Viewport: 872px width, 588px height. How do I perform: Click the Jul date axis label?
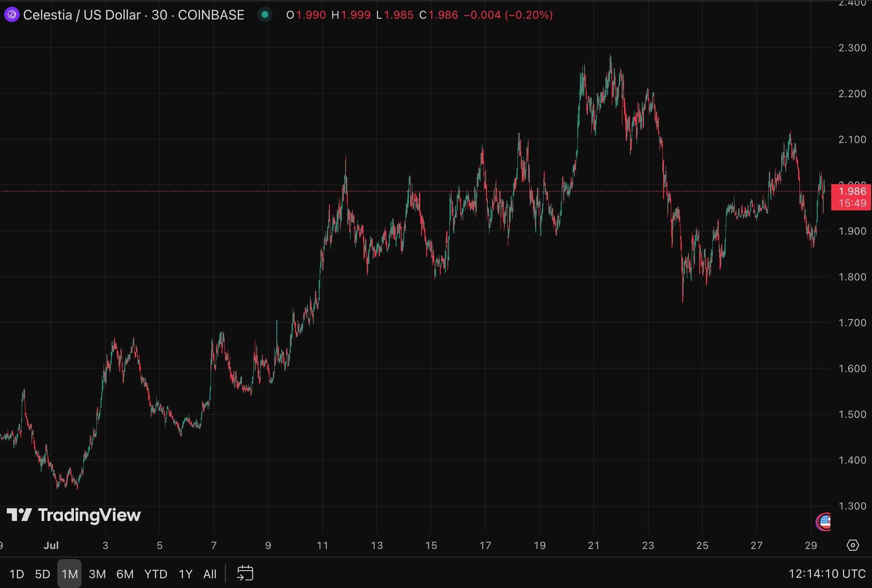[51, 545]
